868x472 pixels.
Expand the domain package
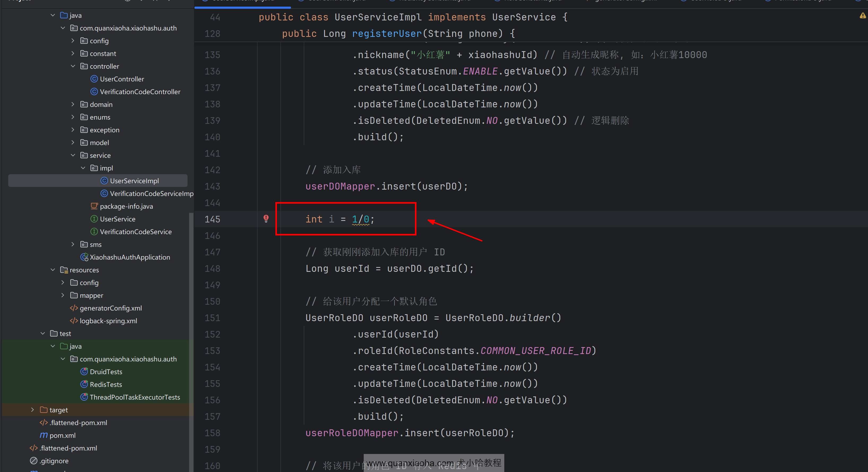(x=73, y=104)
